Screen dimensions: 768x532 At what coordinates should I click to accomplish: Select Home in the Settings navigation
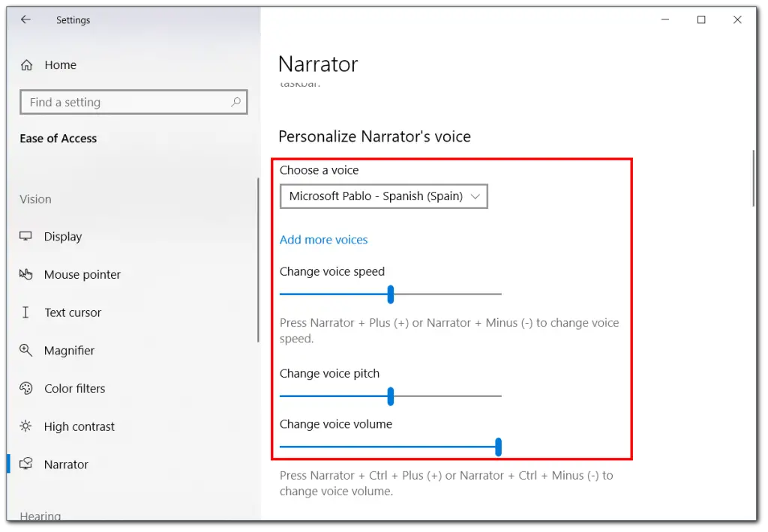pos(60,64)
